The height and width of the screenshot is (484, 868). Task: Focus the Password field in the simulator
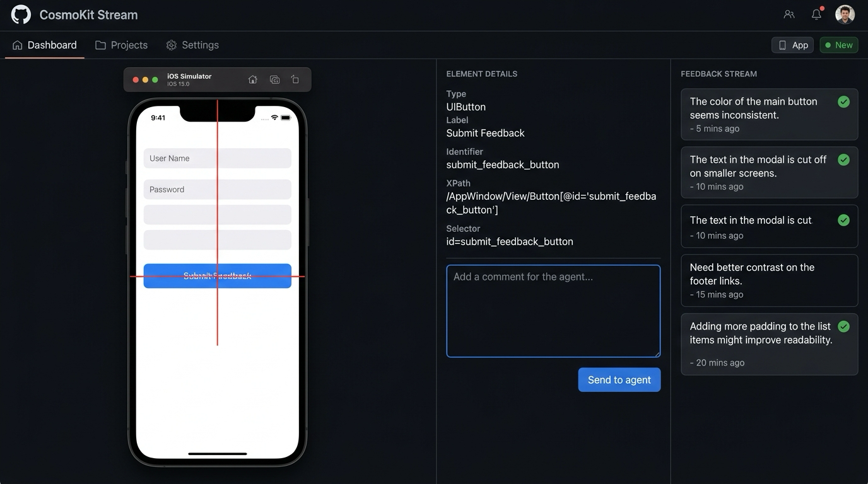[218, 190]
